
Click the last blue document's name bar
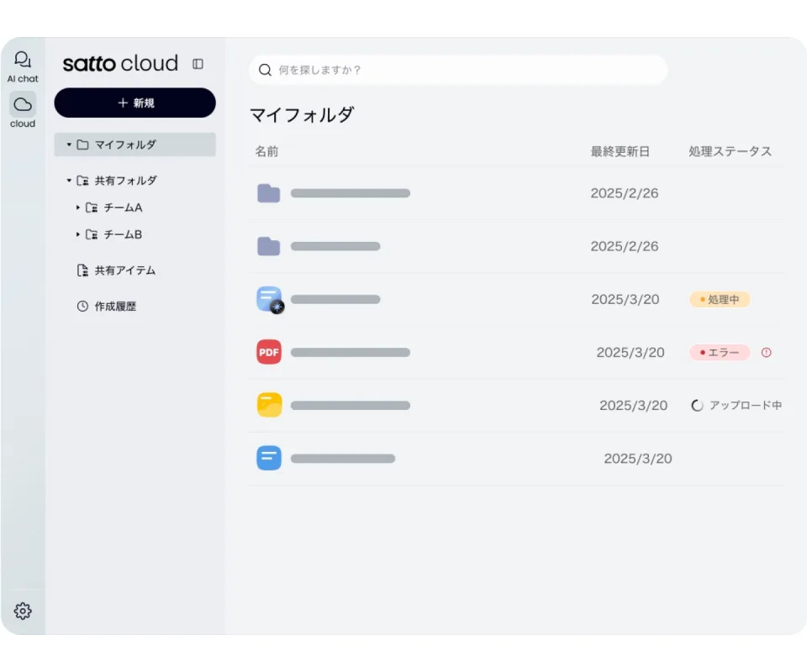pos(343,458)
